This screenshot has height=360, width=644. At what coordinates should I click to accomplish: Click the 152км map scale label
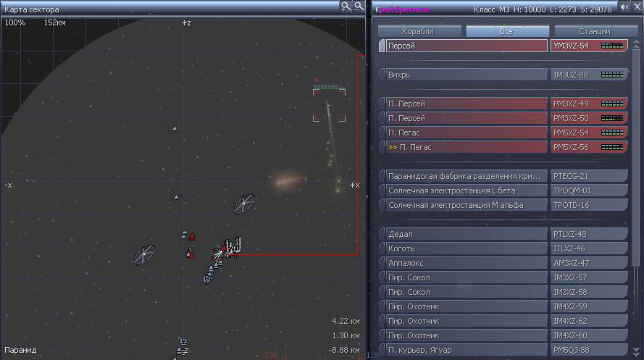(54, 22)
